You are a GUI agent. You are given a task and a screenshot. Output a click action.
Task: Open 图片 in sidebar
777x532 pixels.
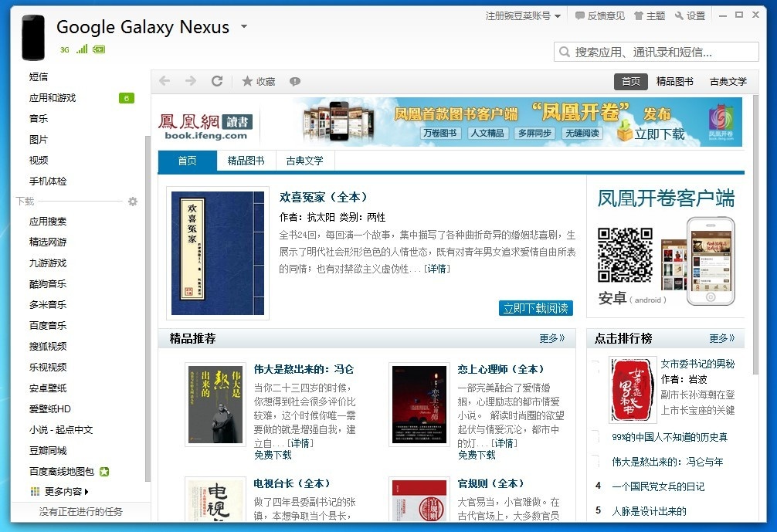click(x=39, y=139)
